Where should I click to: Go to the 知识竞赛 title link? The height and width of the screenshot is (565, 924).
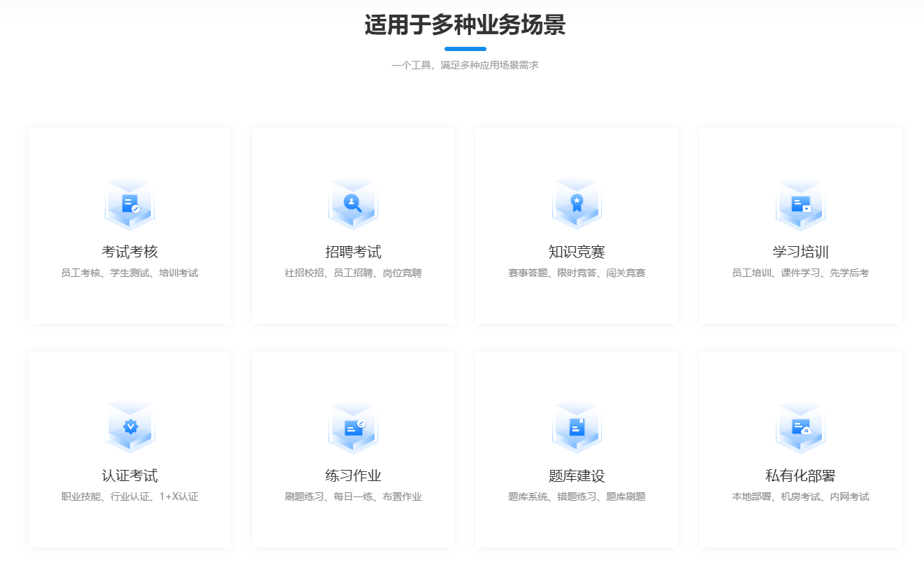point(577,252)
